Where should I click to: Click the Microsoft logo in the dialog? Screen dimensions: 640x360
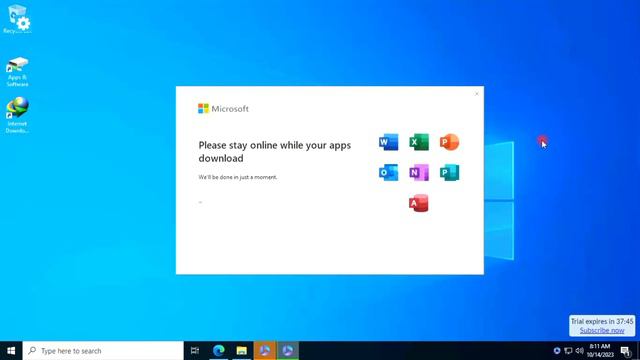tap(223, 109)
